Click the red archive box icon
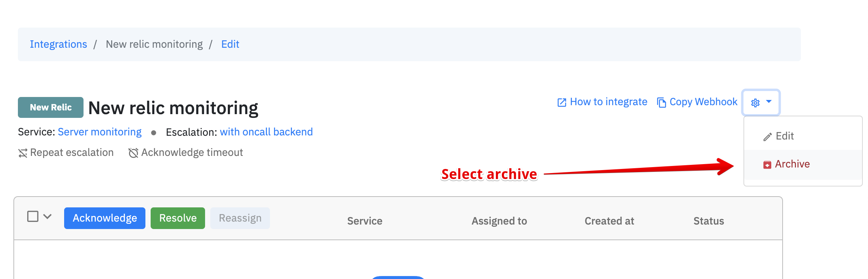Image resolution: width=868 pixels, height=279 pixels. (x=767, y=165)
